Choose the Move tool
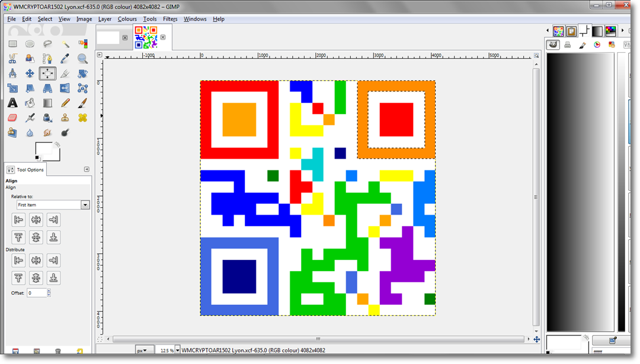 pos(30,73)
